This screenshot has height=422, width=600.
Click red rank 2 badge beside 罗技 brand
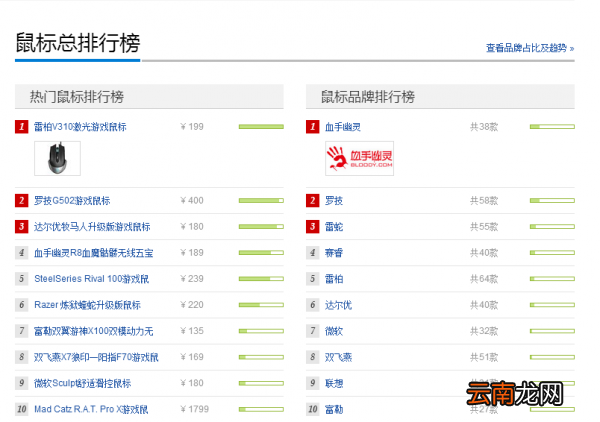click(x=313, y=200)
